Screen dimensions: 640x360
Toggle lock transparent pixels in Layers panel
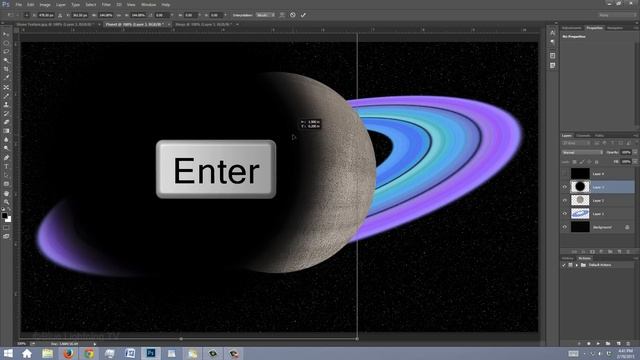click(574, 162)
